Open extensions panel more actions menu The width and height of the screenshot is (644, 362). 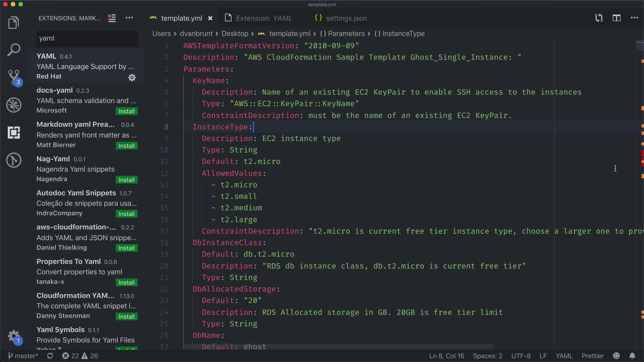tap(129, 18)
